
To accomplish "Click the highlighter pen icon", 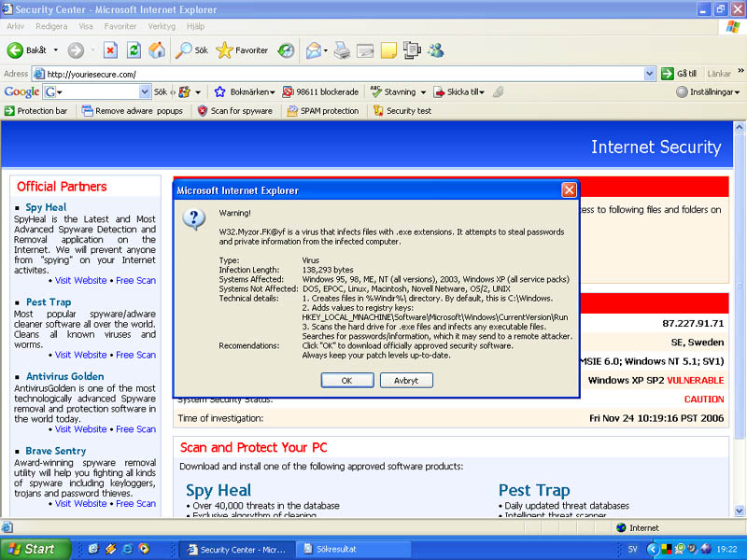I will 499,91.
